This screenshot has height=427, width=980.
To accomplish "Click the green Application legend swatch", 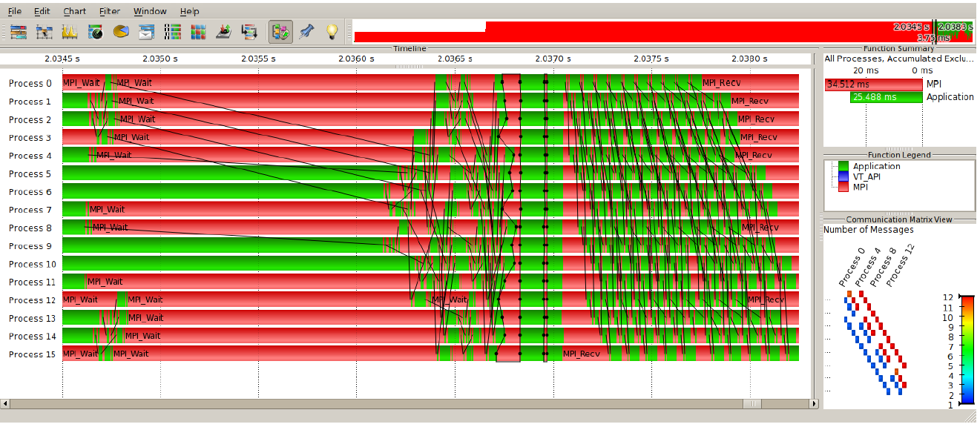I will click(842, 166).
